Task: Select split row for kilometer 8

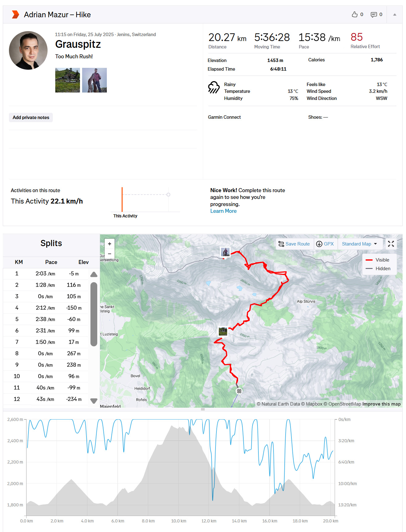Action: tap(46, 353)
